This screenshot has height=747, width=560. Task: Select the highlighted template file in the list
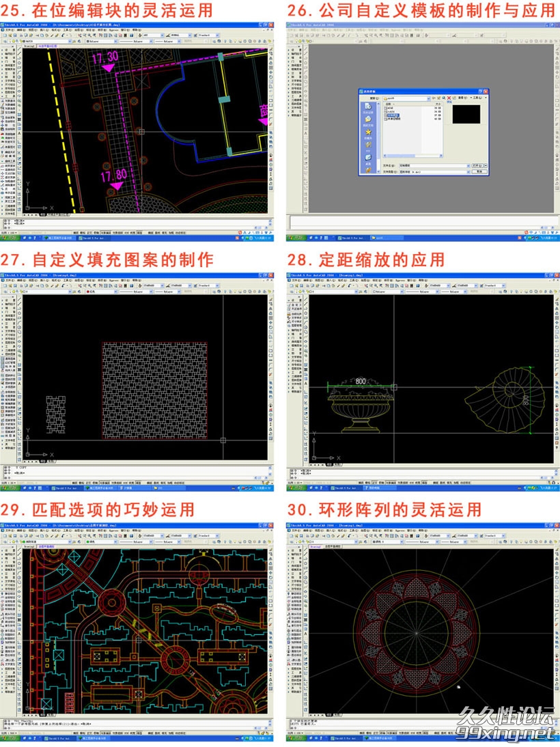tap(393, 115)
